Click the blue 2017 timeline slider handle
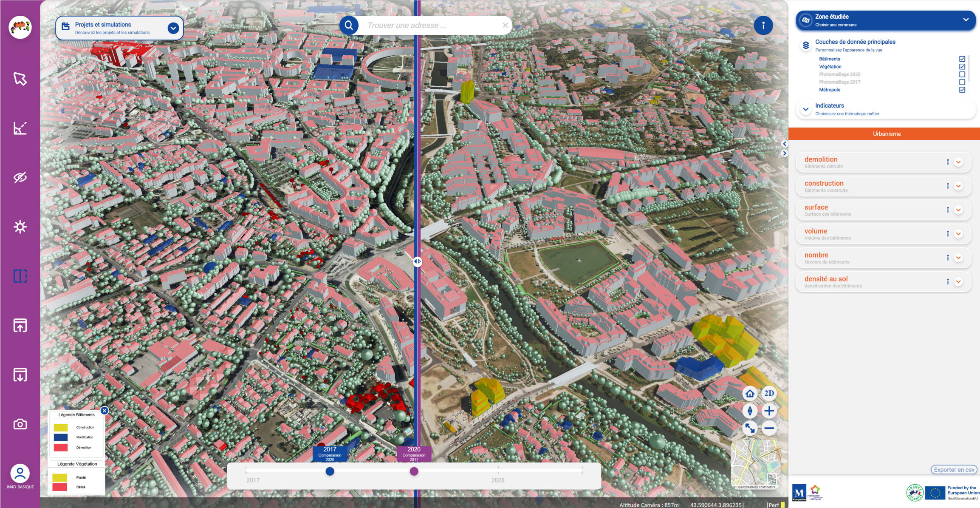980x508 pixels. point(330,471)
